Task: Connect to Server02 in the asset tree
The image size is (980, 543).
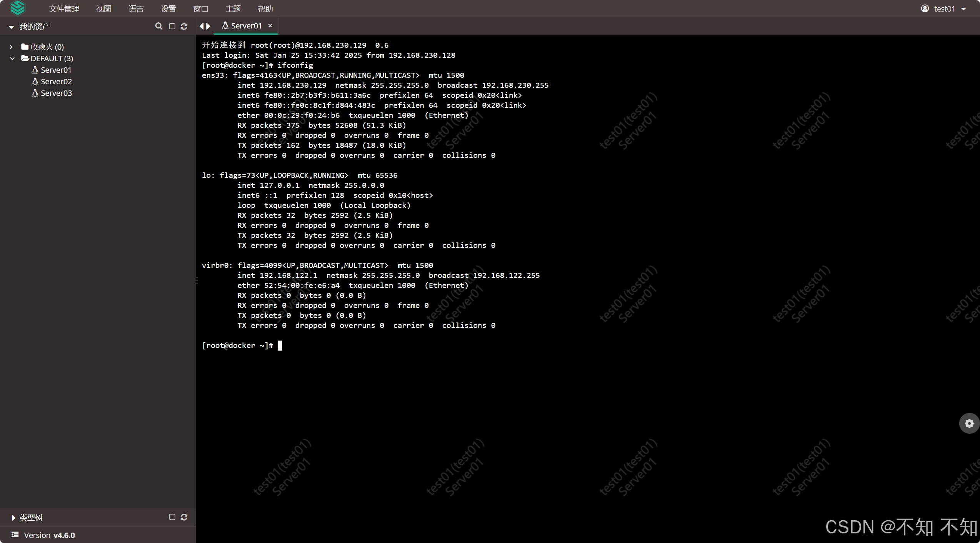Action: tap(56, 82)
